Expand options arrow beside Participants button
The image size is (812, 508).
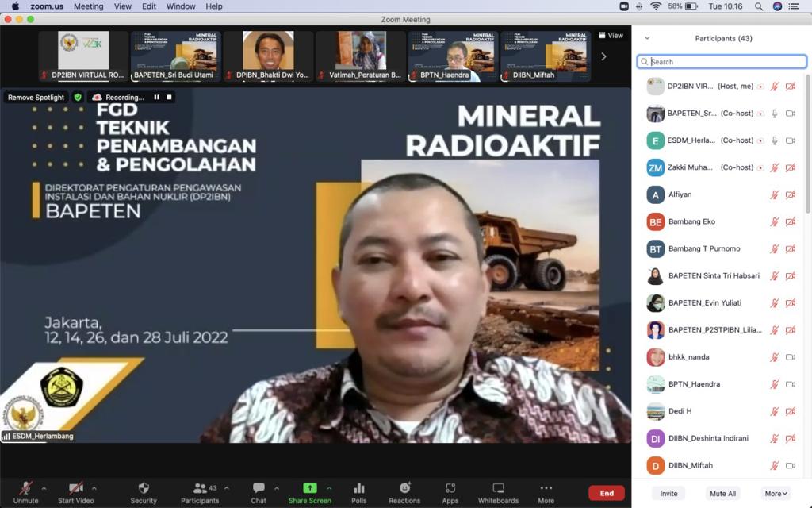click(226, 488)
